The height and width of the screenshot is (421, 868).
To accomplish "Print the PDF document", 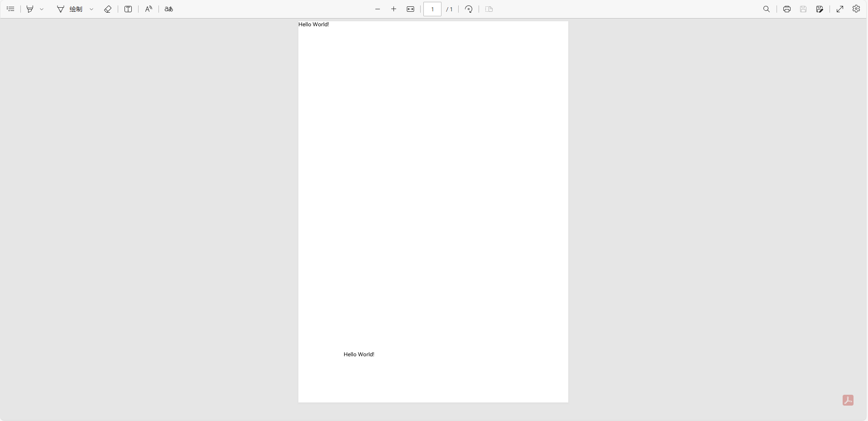I will coord(787,9).
